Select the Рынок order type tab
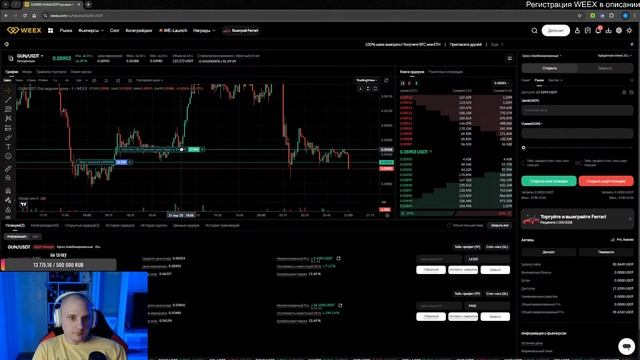Image resolution: width=640 pixels, height=360 pixels. 539,80
